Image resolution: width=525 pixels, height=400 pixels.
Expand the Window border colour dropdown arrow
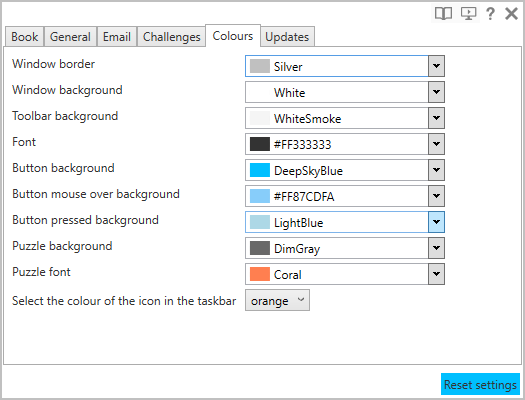[436, 66]
